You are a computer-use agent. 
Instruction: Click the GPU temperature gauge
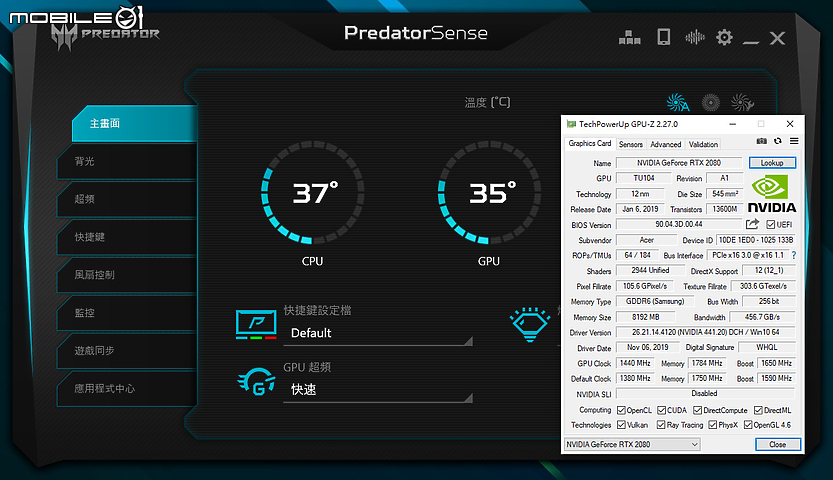tap(489, 193)
